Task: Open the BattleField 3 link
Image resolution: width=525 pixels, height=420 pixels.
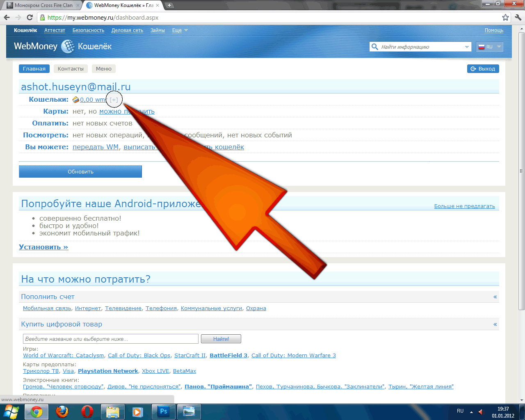Action: pyautogui.click(x=228, y=356)
